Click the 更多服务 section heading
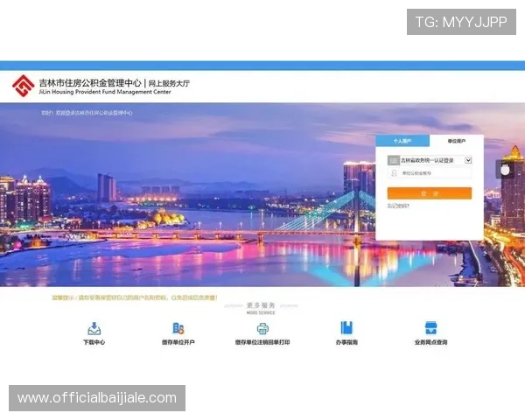The height and width of the screenshot is (420, 525). click(x=261, y=305)
